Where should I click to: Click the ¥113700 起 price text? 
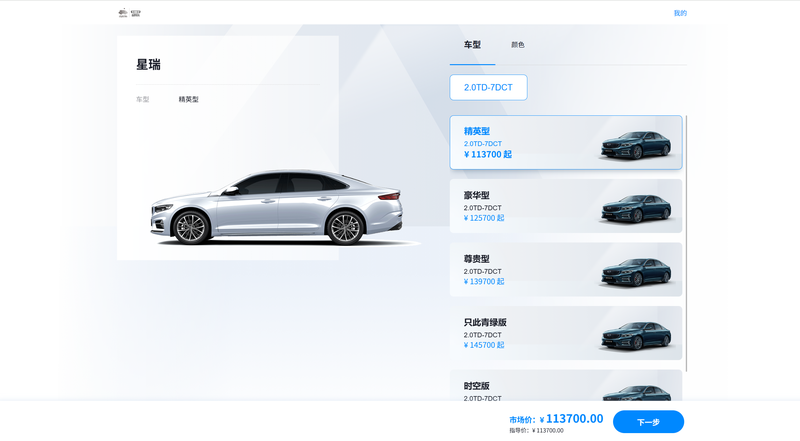[x=487, y=155]
